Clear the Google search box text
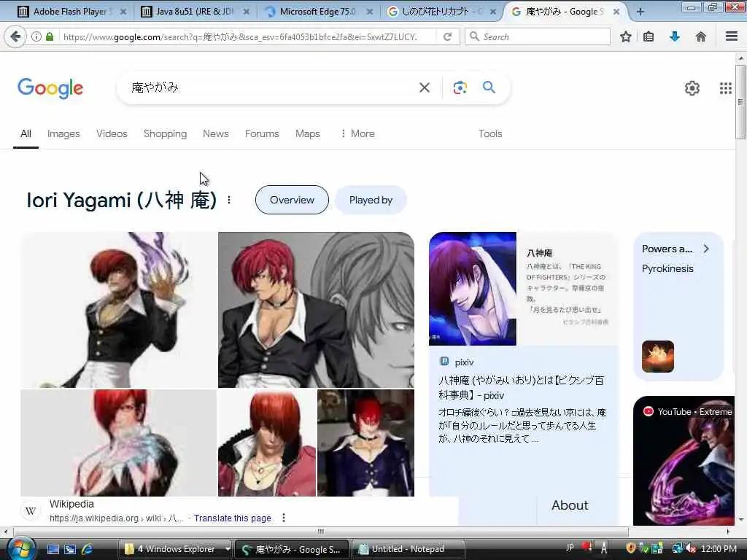The width and height of the screenshot is (747, 560). click(424, 87)
